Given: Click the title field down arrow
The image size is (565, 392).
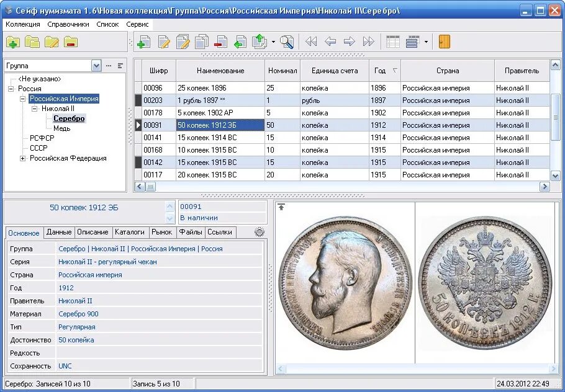Looking at the screenshot, I should tap(170, 218).
